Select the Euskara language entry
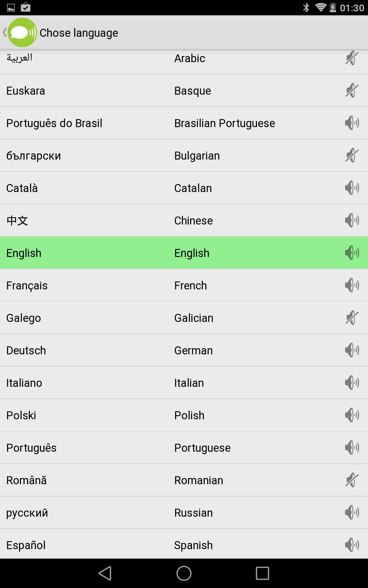 26,91
